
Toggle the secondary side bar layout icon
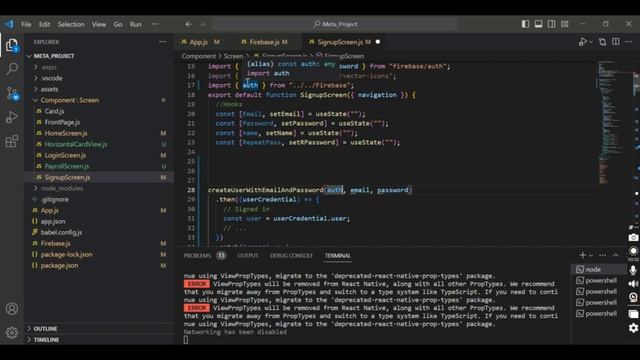click(x=551, y=24)
